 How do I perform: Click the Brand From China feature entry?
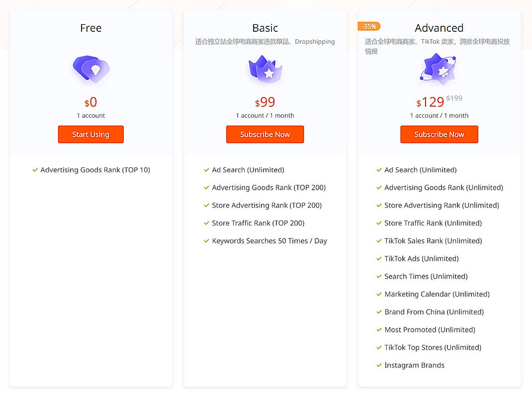434,312
